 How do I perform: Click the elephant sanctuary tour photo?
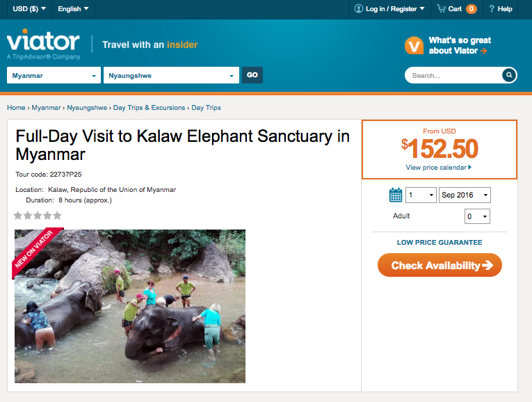(130, 306)
